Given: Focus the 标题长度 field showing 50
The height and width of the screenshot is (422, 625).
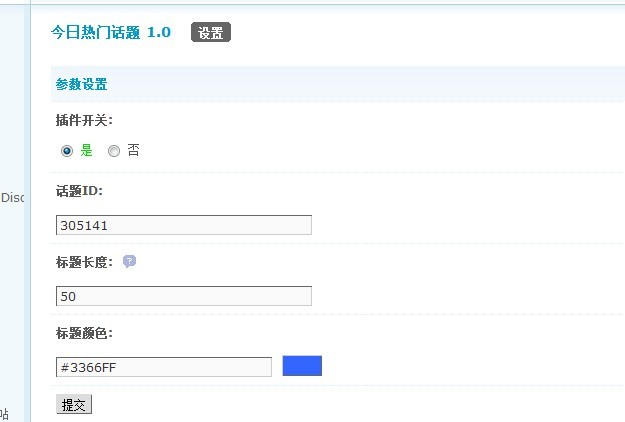Looking at the screenshot, I should pos(184,296).
